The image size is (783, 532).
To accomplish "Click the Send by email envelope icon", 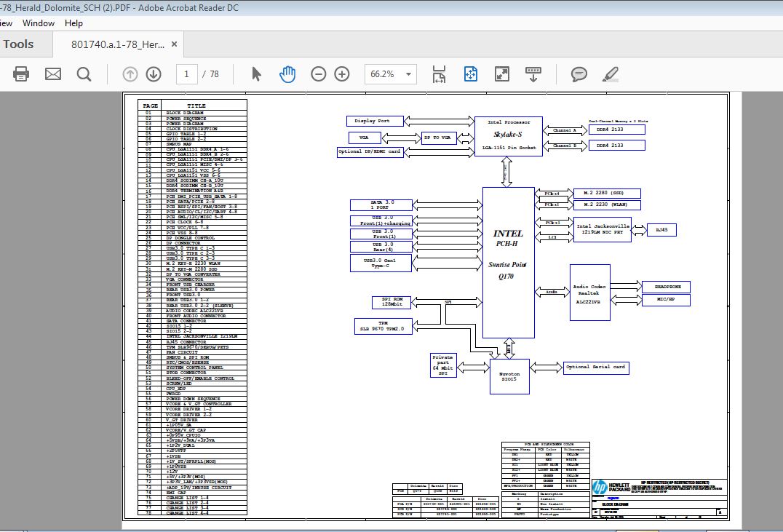I will pyautogui.click(x=53, y=74).
